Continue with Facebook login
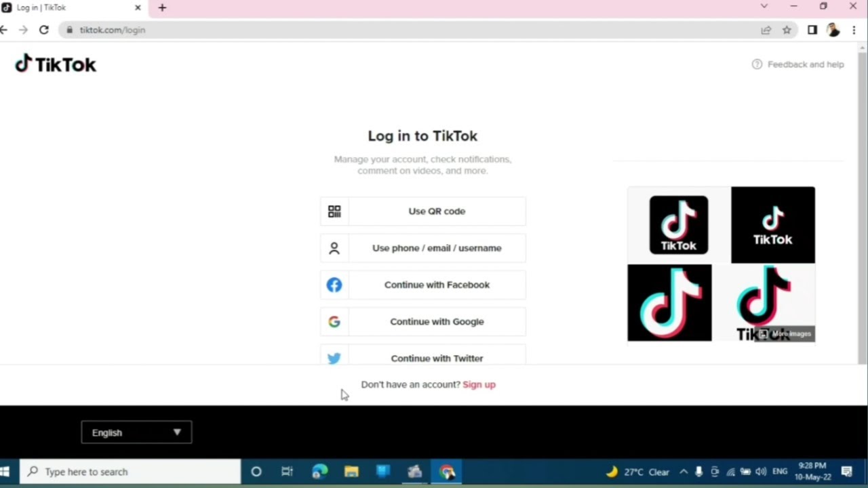This screenshot has height=488, width=868. point(423,285)
